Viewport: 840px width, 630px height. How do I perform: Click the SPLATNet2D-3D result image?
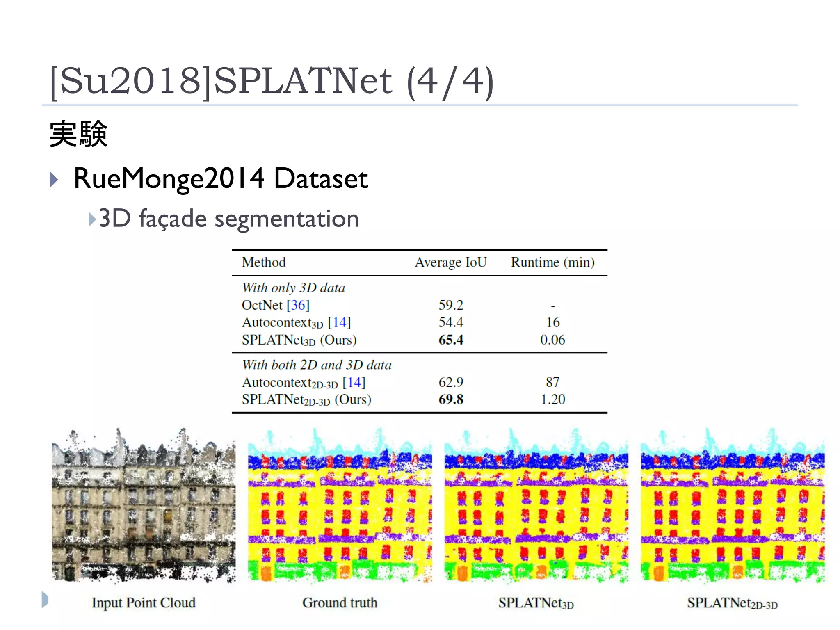733,505
